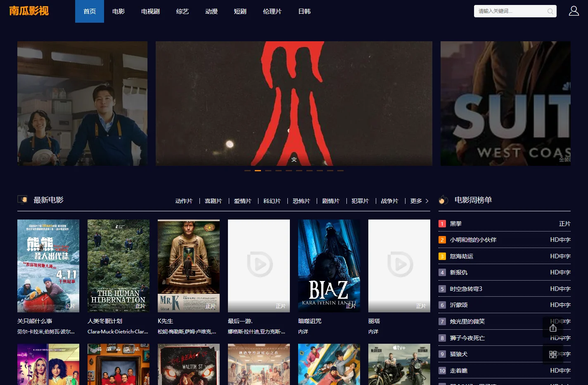Expand the 更多 genre arrow
Viewport: 588px width, 385px height.
[x=427, y=201]
